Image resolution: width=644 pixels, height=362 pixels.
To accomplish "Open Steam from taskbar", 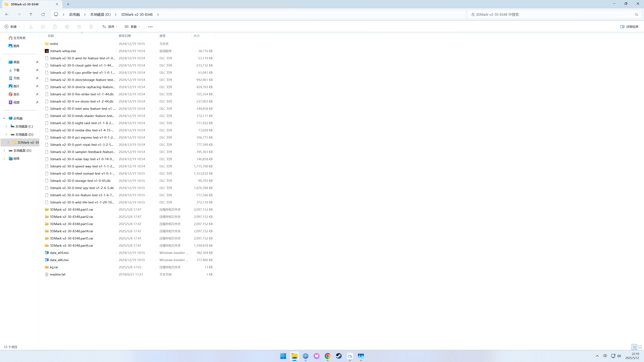I will tap(339, 356).
